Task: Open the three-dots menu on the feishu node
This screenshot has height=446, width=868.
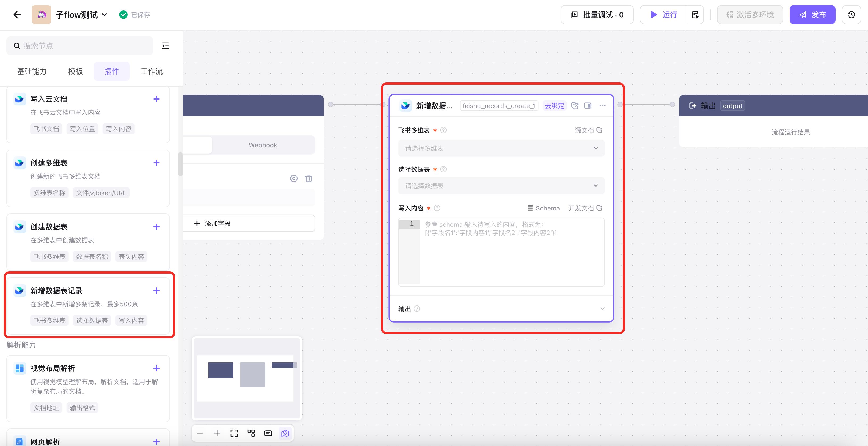Action: [x=602, y=106]
